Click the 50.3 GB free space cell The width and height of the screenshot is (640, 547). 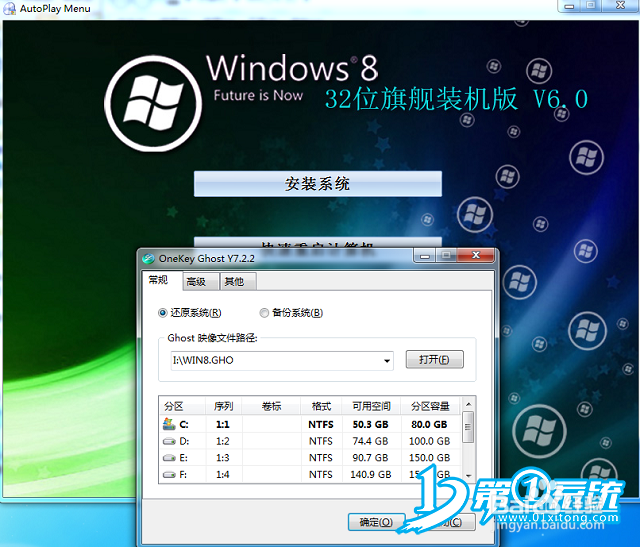tap(371, 425)
